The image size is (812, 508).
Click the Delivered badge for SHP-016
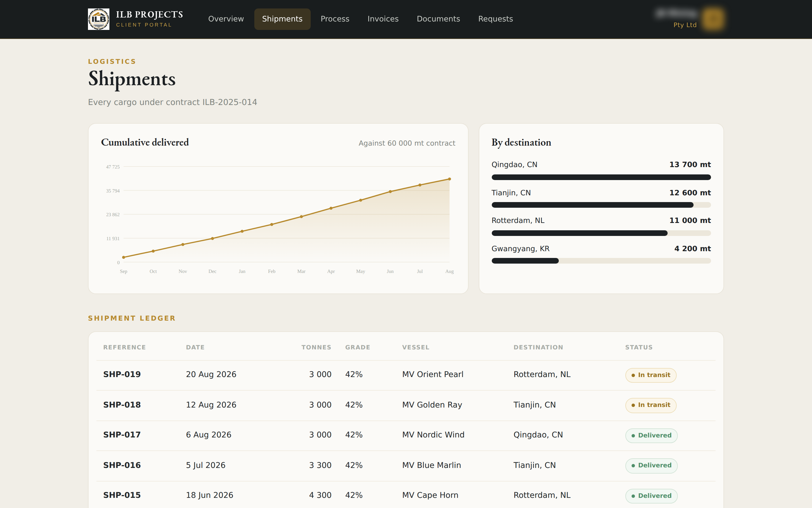click(x=651, y=466)
